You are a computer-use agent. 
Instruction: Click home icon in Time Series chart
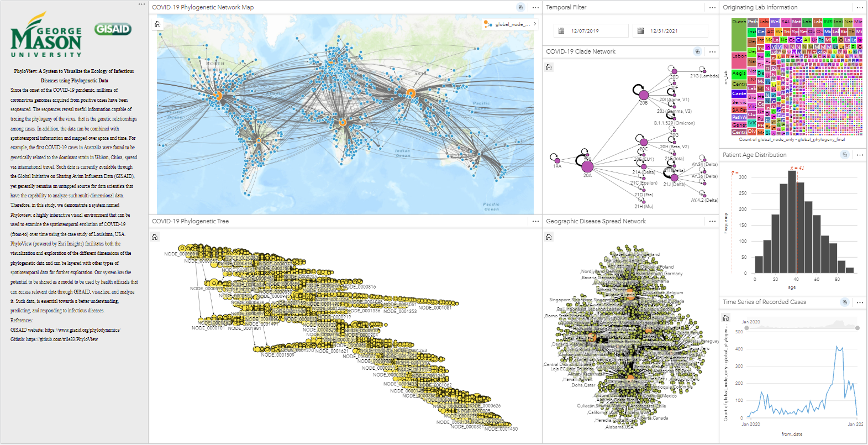pyautogui.click(x=725, y=318)
